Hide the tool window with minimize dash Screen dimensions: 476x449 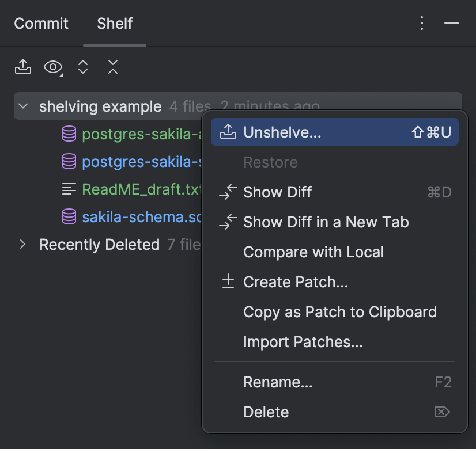pyautogui.click(x=451, y=23)
